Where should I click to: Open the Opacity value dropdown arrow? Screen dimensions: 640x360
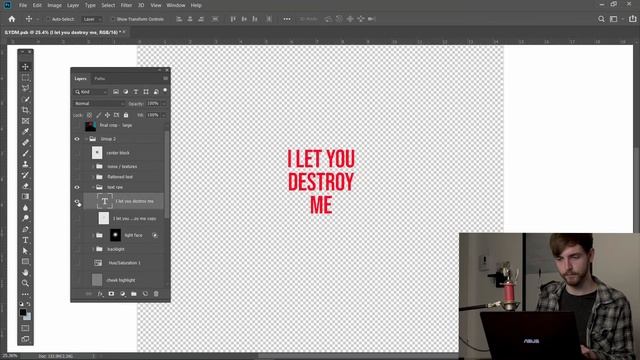[x=164, y=104]
